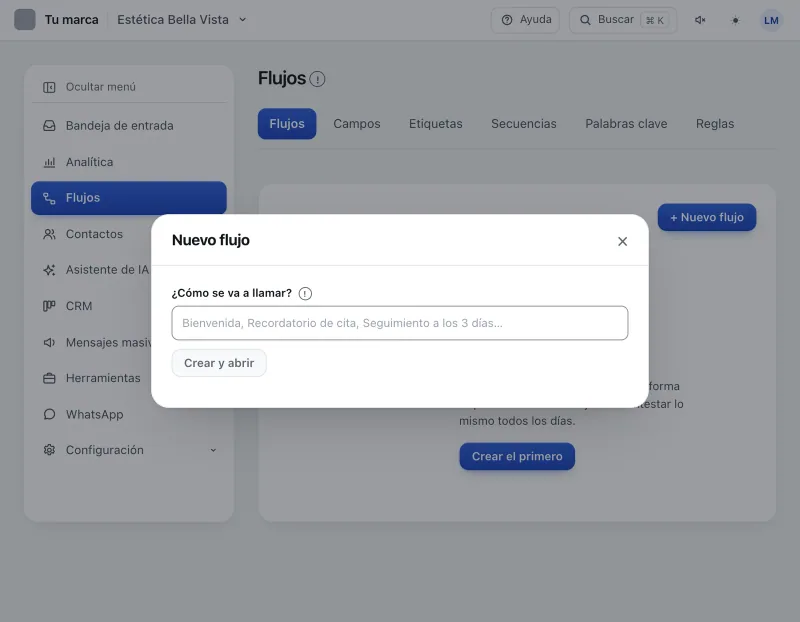Screen dimensions: 800x622
Task: Toggle light/dark theme sun icon
Action: (735, 20)
